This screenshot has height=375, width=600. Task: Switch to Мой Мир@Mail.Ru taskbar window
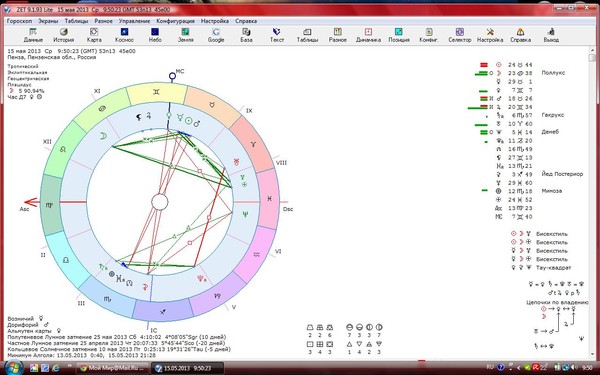(x=111, y=368)
